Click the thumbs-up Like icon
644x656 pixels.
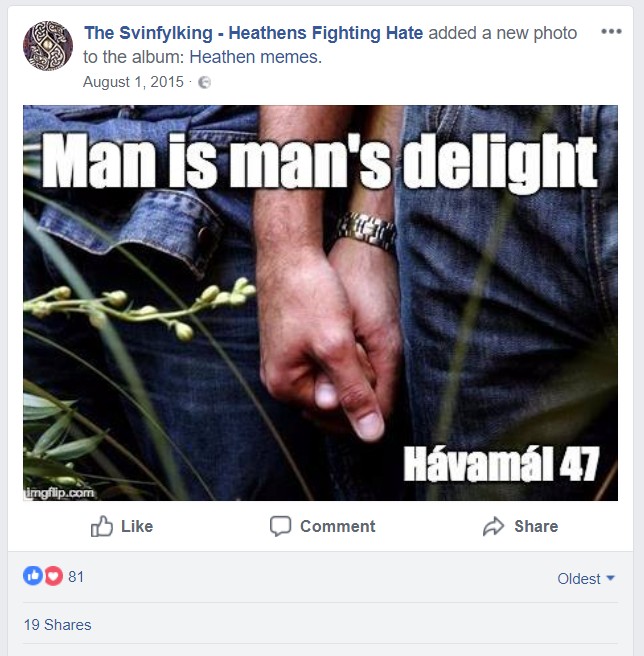tap(102, 526)
